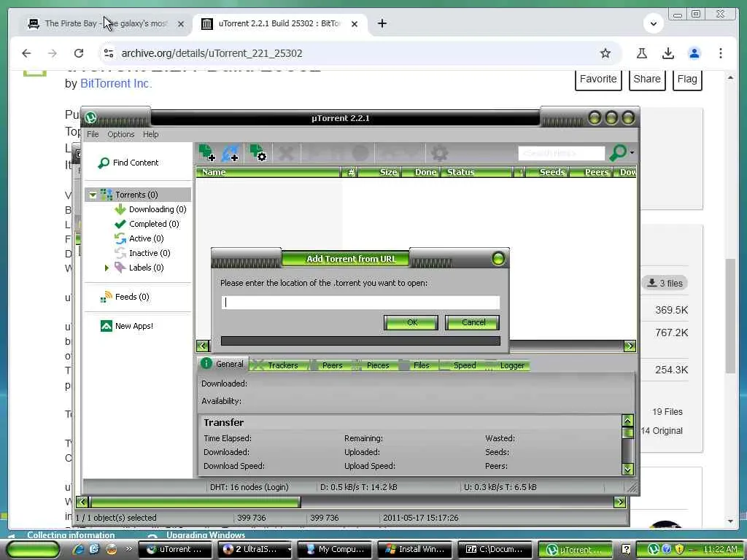Open Chrome labs flask icon
Viewport: 747px width, 560px height.
click(642, 53)
